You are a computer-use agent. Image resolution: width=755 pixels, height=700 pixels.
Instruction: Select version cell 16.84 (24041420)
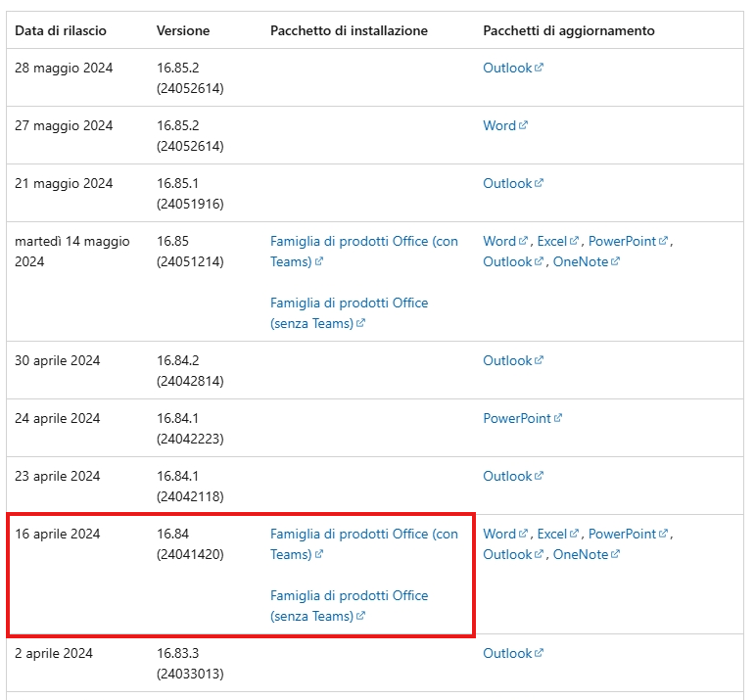coord(190,544)
